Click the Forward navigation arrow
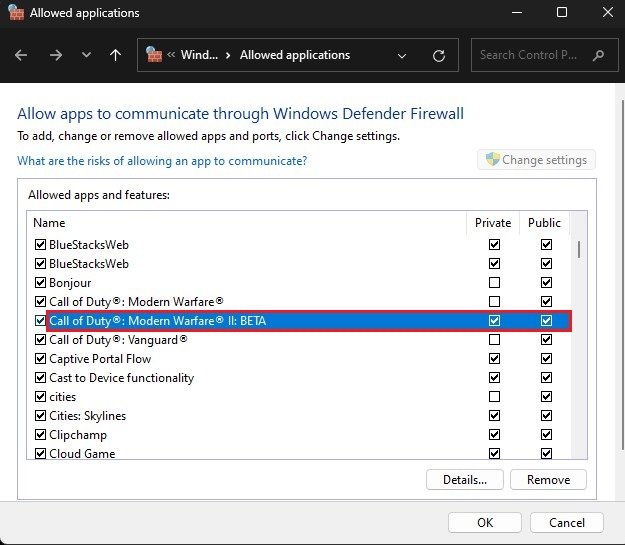625x545 pixels. click(55, 56)
